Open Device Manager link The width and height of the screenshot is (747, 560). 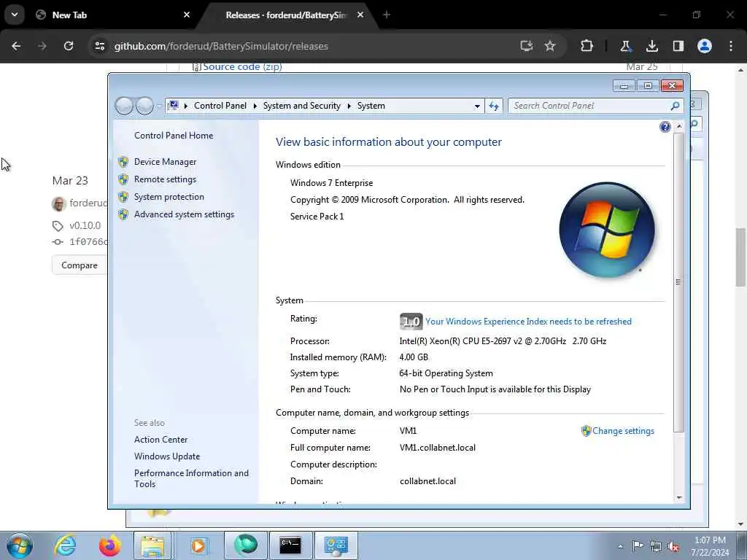[165, 162]
